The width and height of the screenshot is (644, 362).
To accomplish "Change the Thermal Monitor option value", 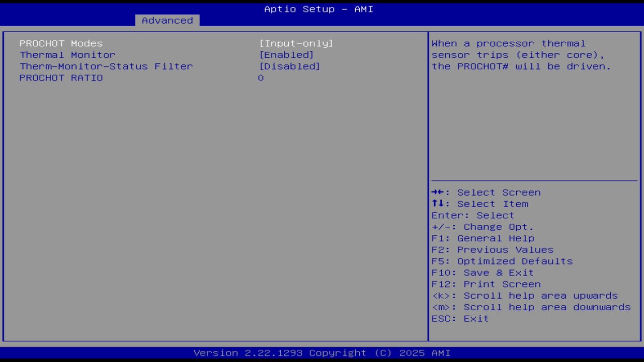I will [x=287, y=55].
